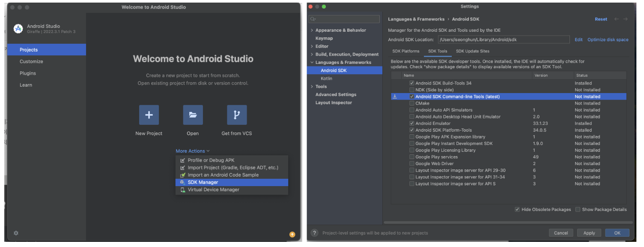Click the Android Studio logo icon
The image size is (644, 247).
pyautogui.click(x=18, y=29)
